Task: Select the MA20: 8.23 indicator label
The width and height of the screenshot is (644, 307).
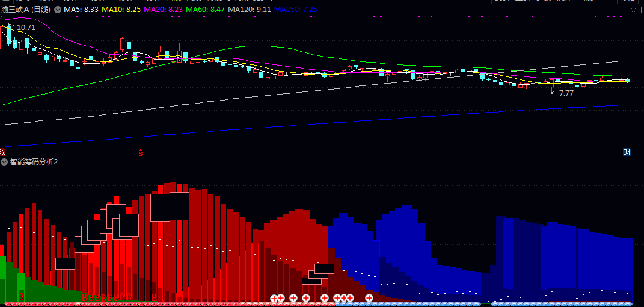Action: coord(163,10)
